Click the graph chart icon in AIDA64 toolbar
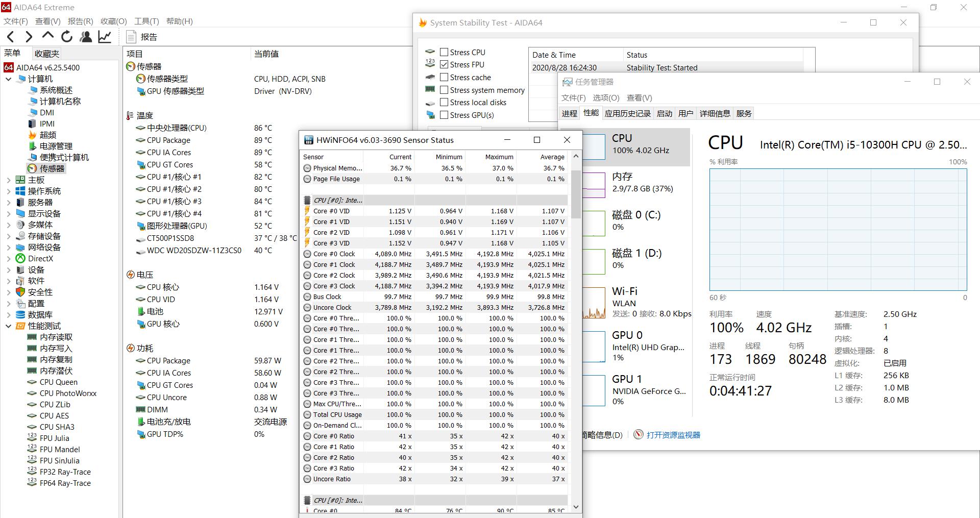The image size is (980, 518). point(105,36)
